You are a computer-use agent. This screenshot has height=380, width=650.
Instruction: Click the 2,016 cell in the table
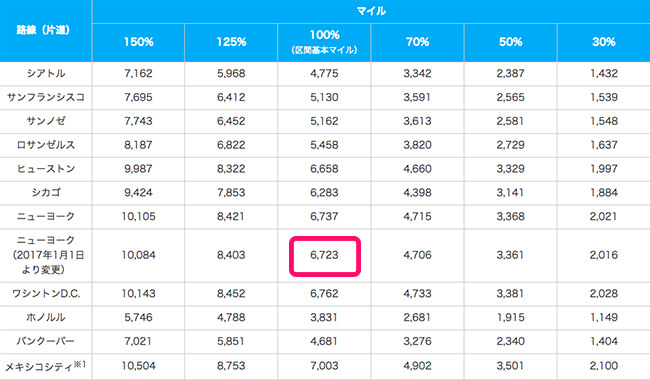pos(604,255)
